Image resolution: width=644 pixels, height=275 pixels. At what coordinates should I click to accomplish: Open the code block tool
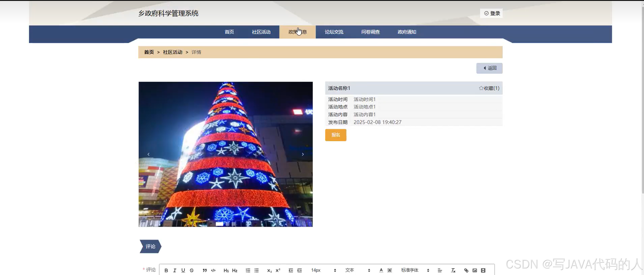coord(213,270)
